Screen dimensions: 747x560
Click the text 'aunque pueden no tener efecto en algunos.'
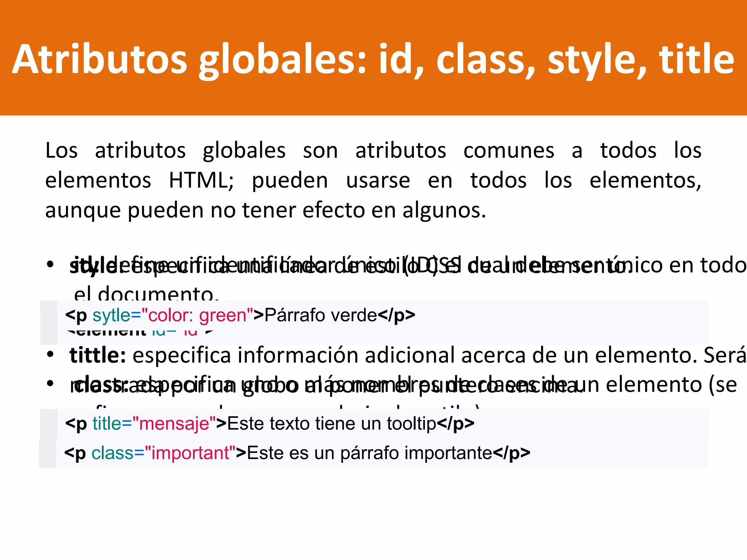(266, 210)
